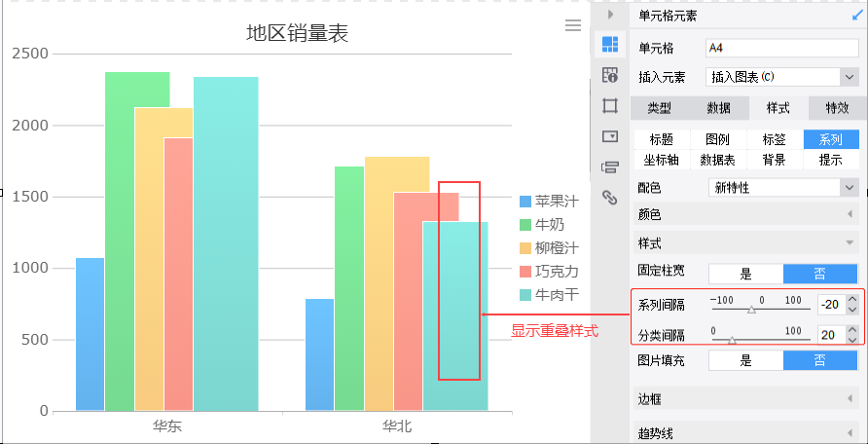Open the 配色 dropdown
The image size is (868, 444).
click(x=783, y=188)
